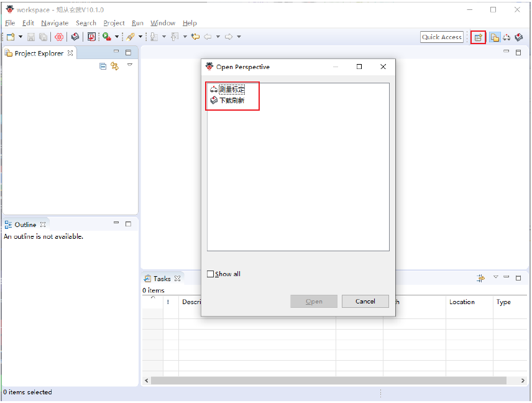Screen dimensions: 532x403
Task: Click the Cancel button in dialog
Action: 365,301
